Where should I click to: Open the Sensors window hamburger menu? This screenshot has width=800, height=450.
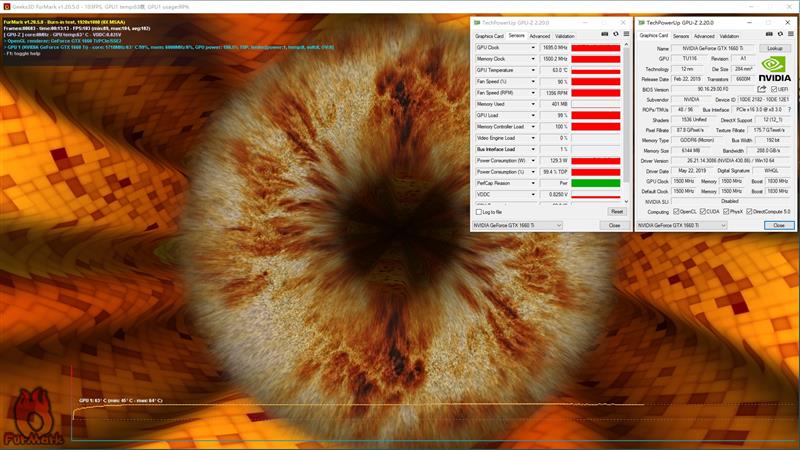pos(627,34)
